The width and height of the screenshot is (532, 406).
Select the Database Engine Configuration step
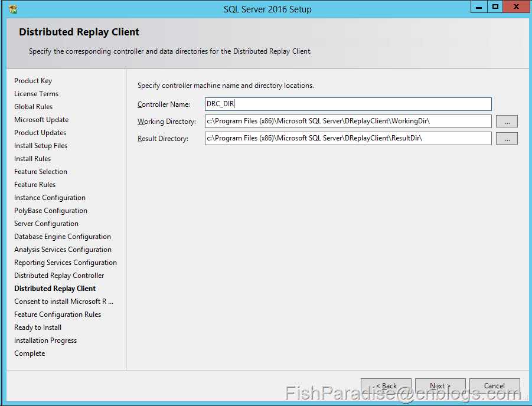(x=63, y=237)
